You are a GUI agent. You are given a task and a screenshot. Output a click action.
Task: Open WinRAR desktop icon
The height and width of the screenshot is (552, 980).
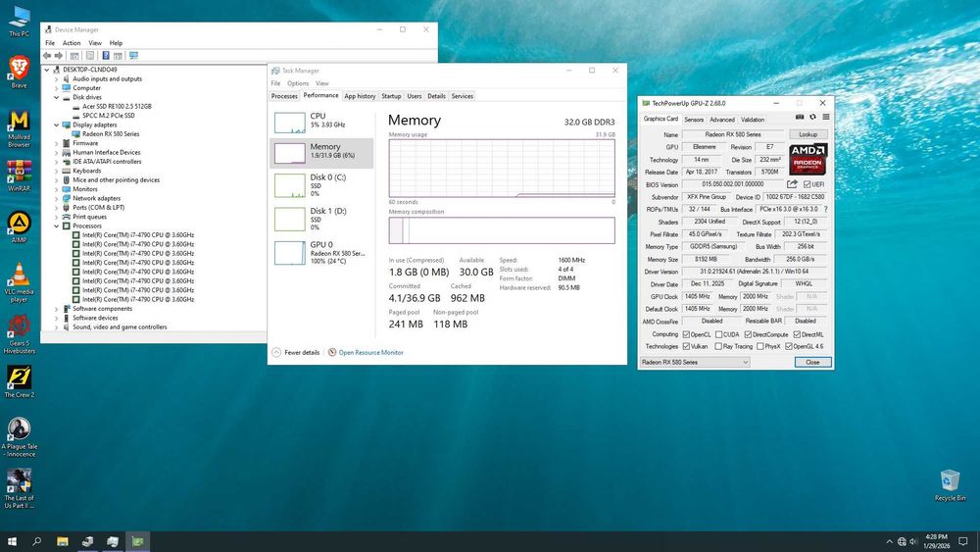click(19, 176)
